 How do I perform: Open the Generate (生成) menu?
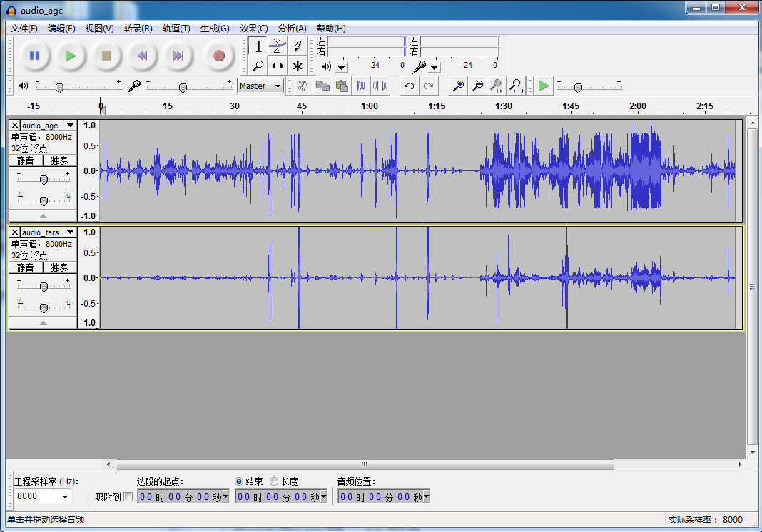(215, 29)
